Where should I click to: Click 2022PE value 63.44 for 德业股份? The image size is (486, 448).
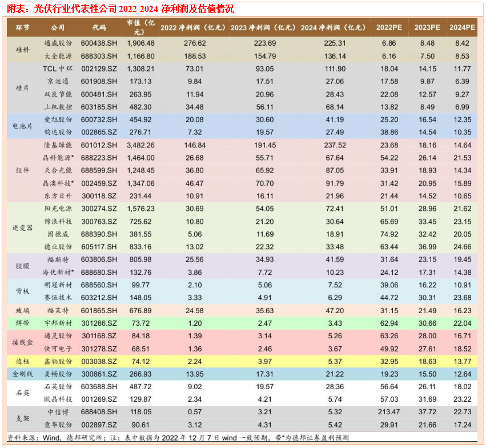pos(389,247)
